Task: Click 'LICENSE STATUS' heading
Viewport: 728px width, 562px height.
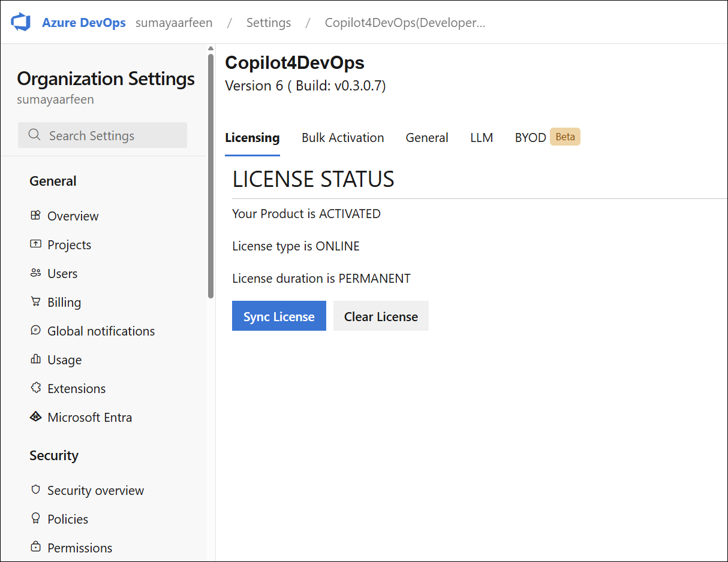Action: point(314,179)
